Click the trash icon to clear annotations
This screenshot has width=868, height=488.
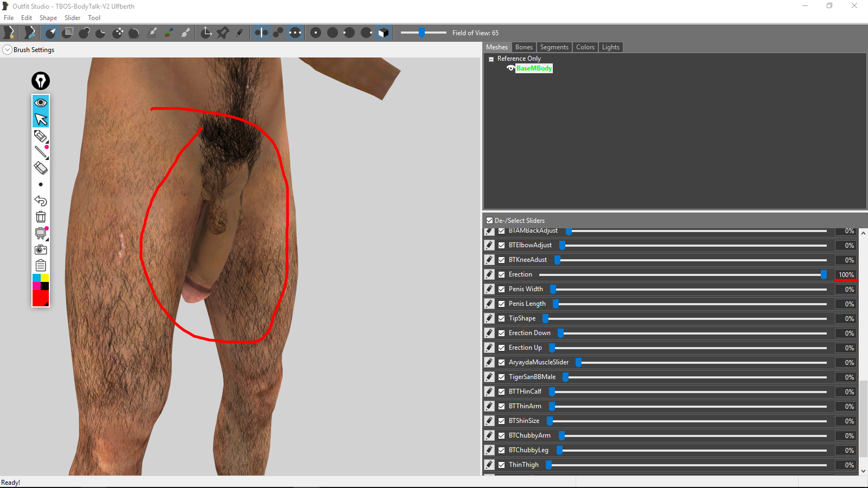coord(41,217)
